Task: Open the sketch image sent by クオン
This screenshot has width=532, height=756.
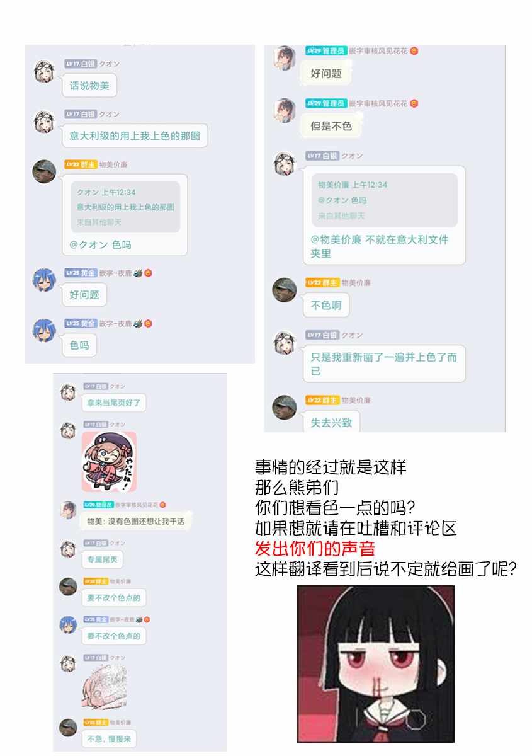Action: 105,687
